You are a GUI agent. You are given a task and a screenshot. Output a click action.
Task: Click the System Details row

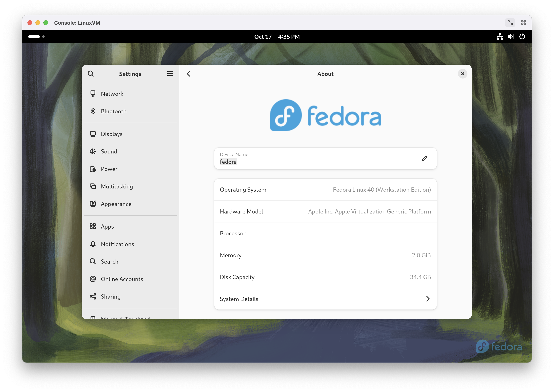325,299
